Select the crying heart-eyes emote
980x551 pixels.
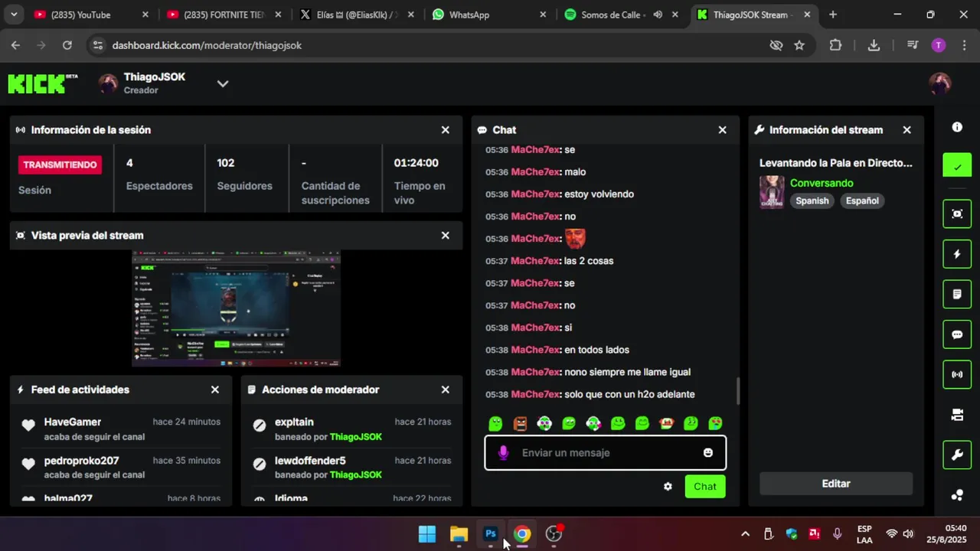715,423
